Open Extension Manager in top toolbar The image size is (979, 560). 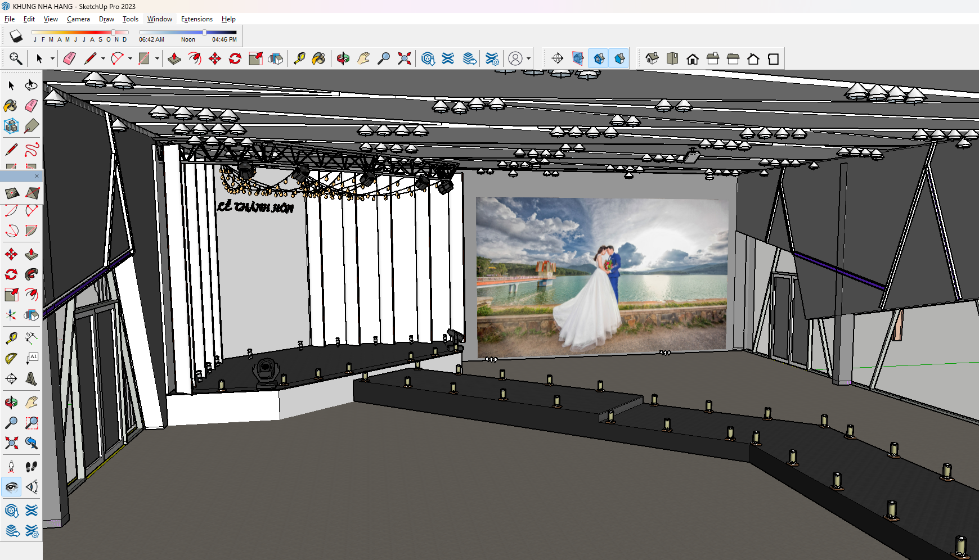492,58
